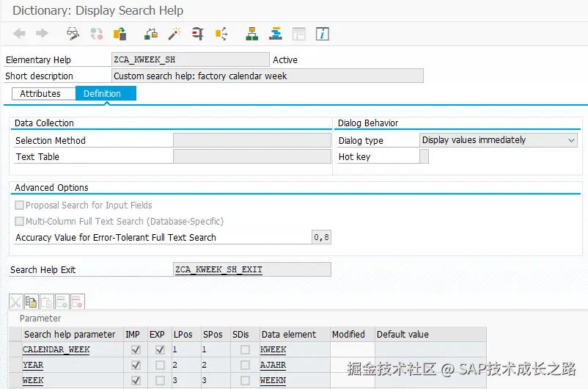
Task: Toggle IMP checkbox for WEEK row
Action: click(136, 380)
